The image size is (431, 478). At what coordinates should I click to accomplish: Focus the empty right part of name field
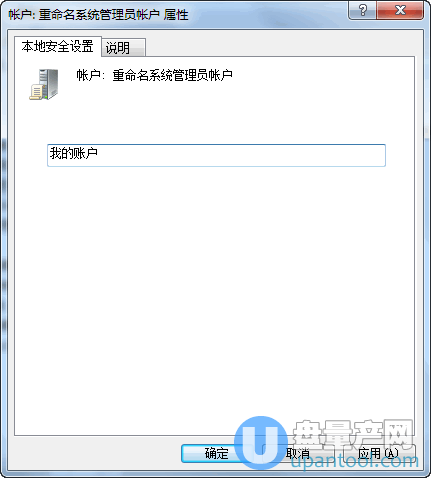(242, 155)
